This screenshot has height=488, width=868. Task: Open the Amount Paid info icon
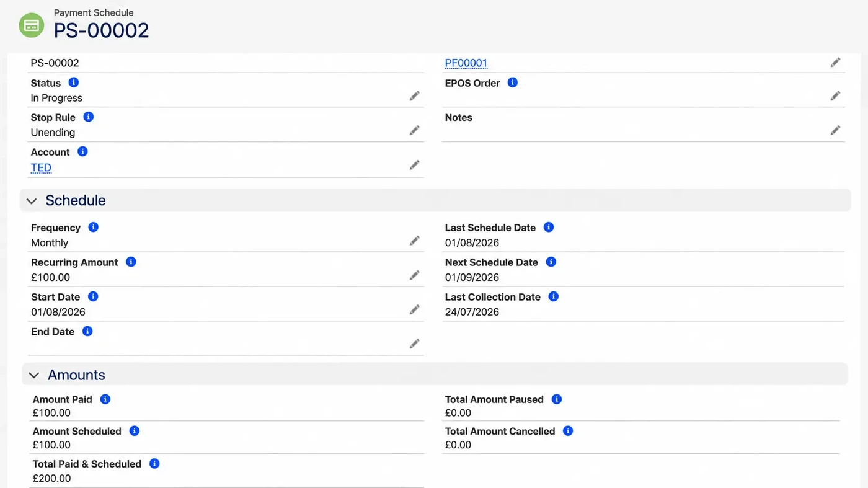coord(105,399)
